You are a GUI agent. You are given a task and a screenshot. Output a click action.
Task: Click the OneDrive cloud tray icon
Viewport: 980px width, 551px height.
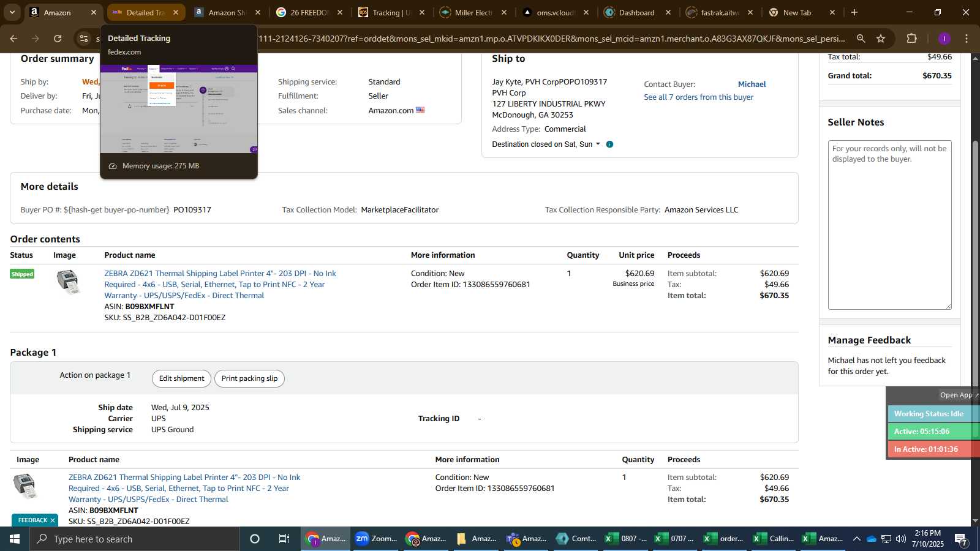coord(871,539)
